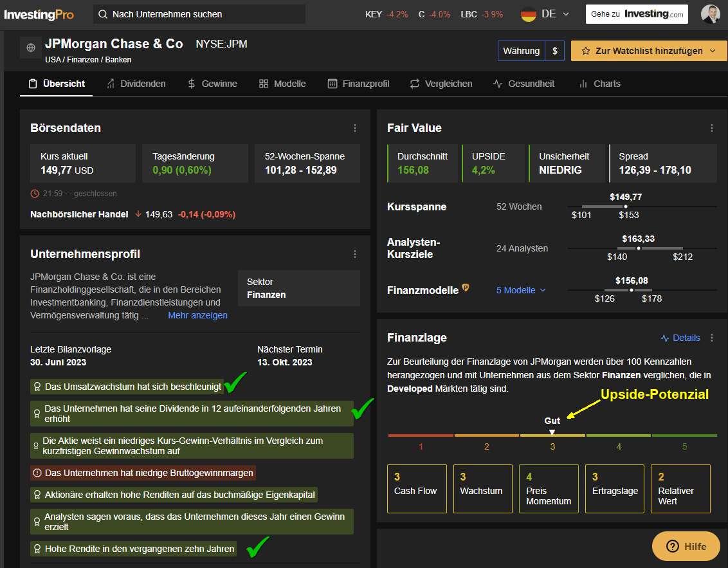This screenshot has height=568, width=728.
Task: Click the Kursspanne 52 Wochen range slider
Action: click(642, 206)
